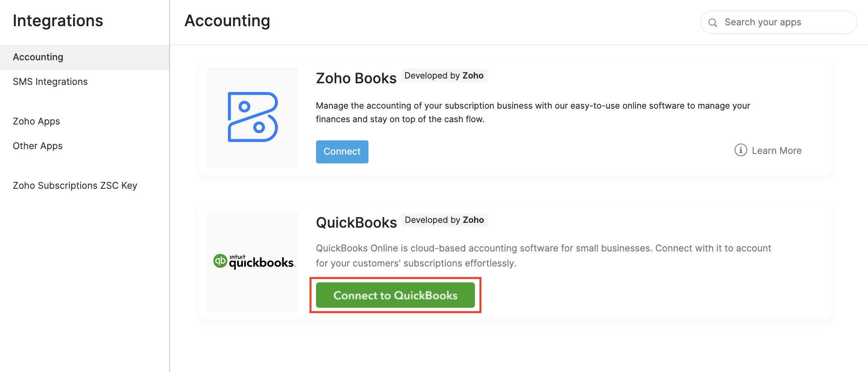Click Connect to QuickBooks button
The height and width of the screenshot is (372, 868).
point(395,295)
